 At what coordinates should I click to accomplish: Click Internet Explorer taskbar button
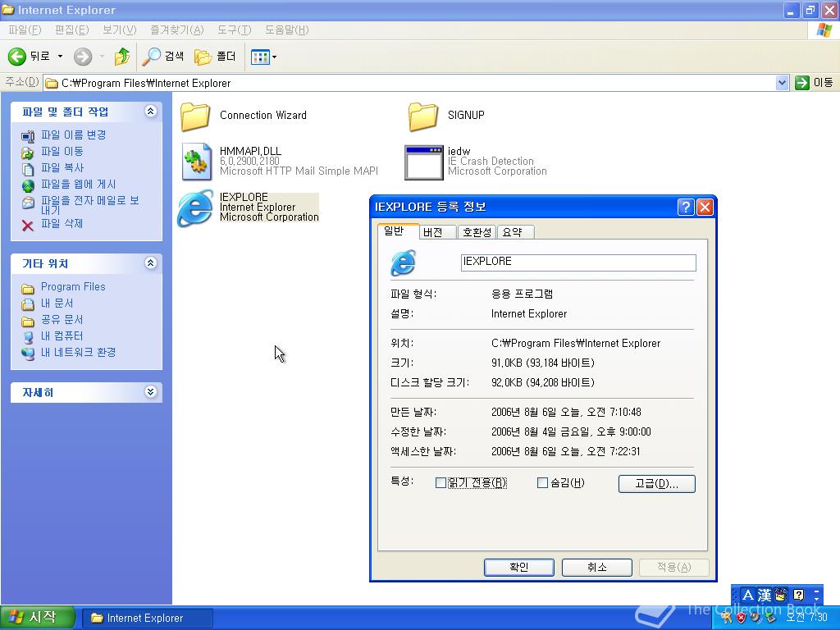148,618
